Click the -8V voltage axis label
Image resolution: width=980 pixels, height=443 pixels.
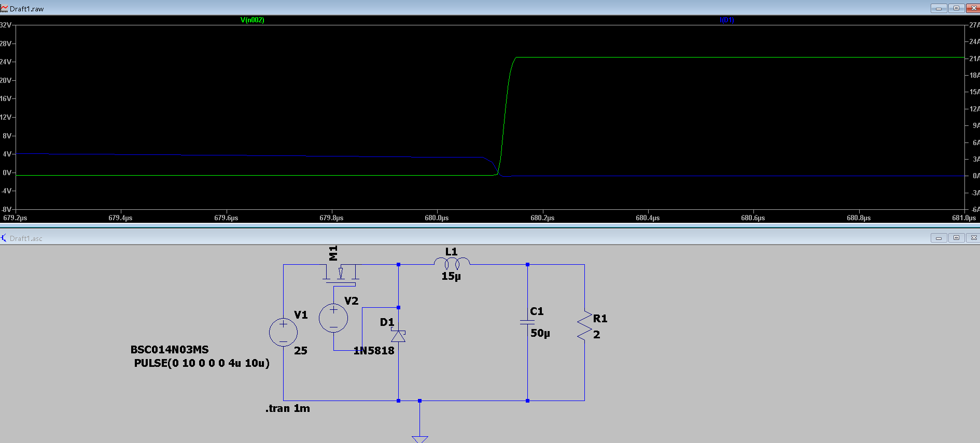tap(7, 210)
